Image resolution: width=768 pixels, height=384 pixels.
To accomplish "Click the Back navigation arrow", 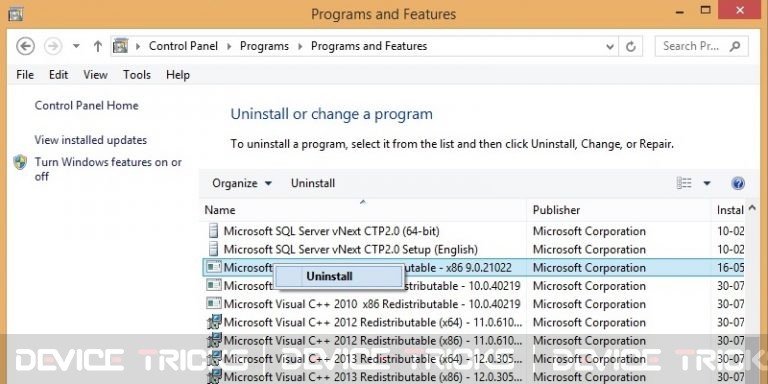I will (x=25, y=46).
